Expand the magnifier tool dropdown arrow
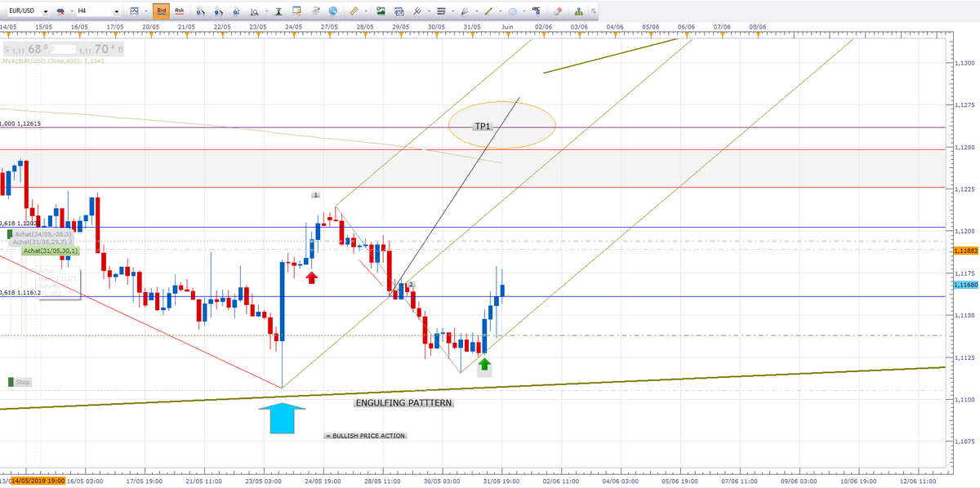Viewport: 980px width, 488px height. (266, 11)
